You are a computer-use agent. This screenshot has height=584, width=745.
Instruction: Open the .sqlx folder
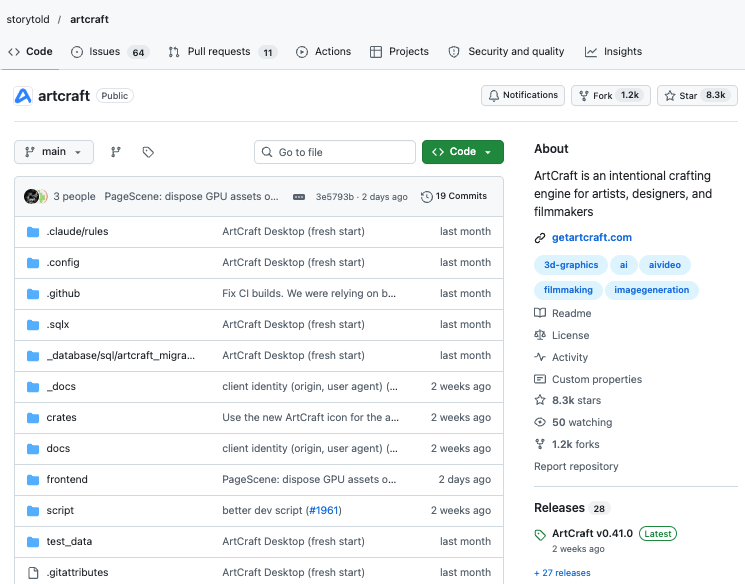58,325
